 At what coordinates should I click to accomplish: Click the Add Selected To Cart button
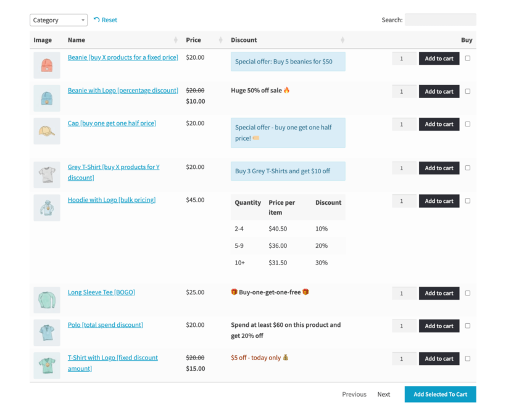440,394
